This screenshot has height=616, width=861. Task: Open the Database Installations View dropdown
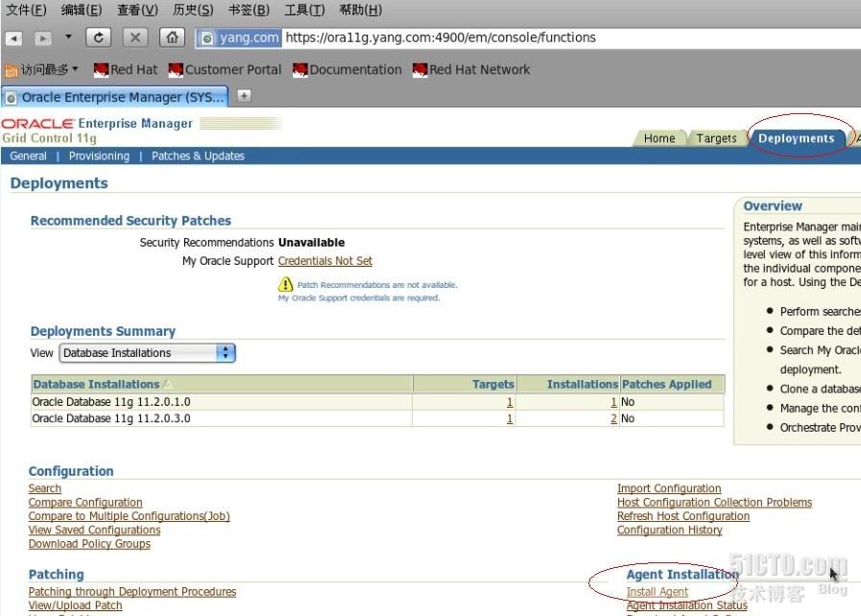[147, 353]
